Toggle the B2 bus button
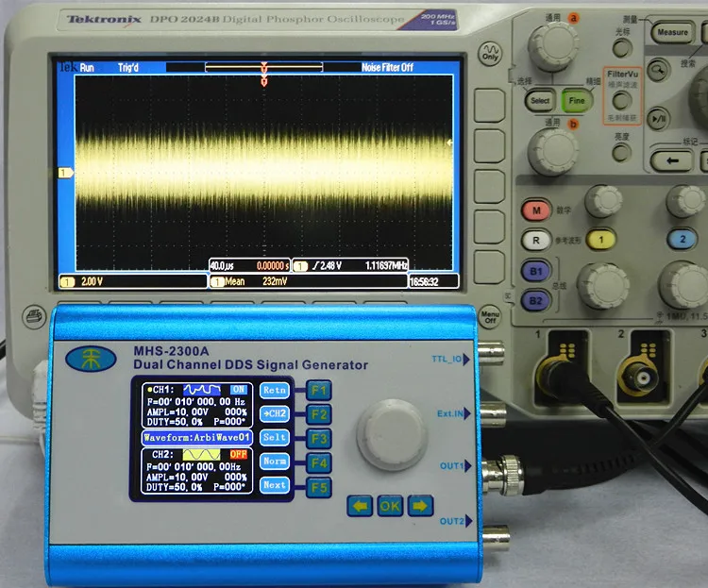The height and width of the screenshot is (588, 708). pos(535,301)
